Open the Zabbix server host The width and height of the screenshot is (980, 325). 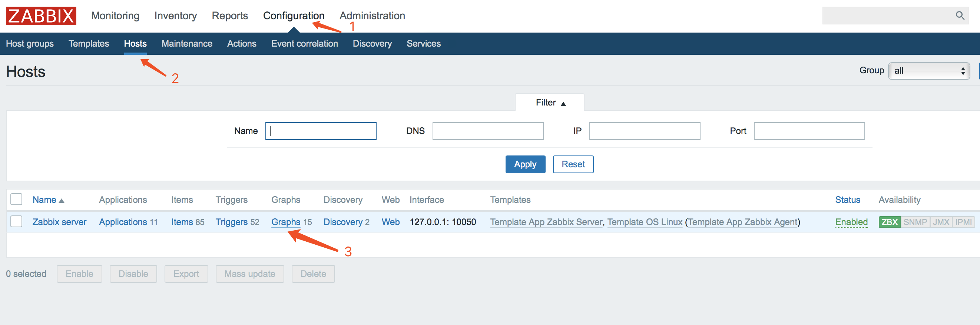point(59,222)
